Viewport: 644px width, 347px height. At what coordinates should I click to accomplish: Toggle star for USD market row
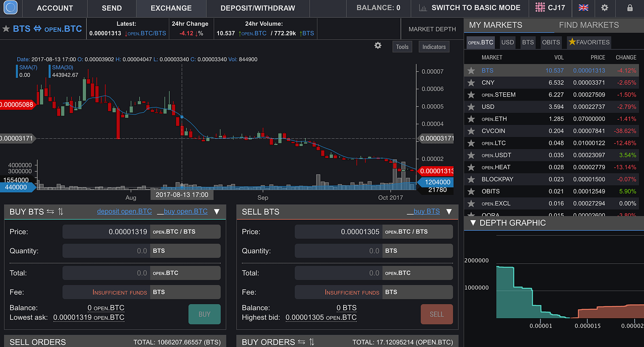pos(471,107)
